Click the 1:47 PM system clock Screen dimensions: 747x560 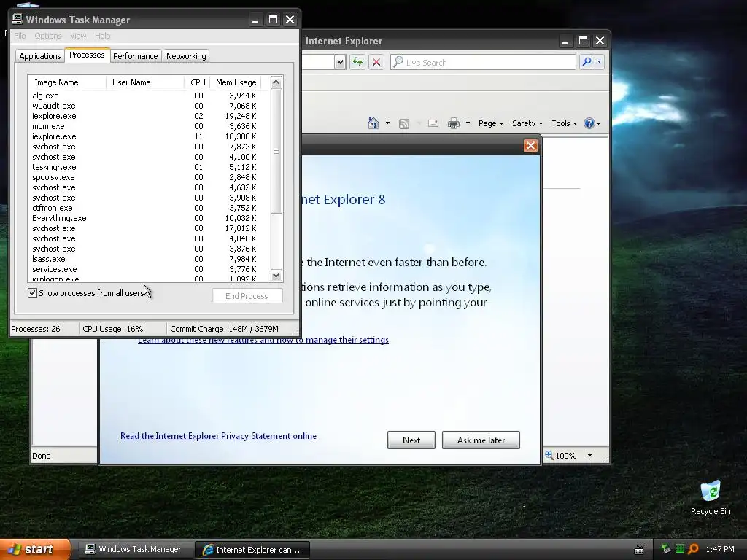(x=720, y=549)
